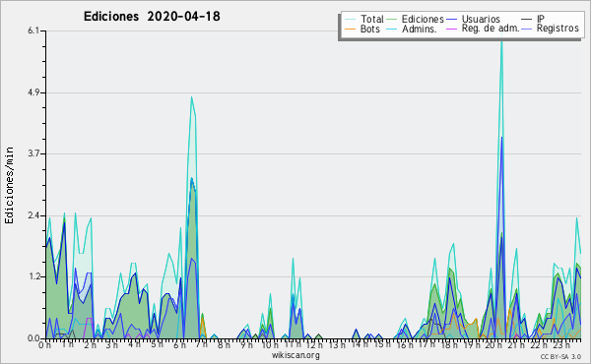Click the y-axis value 4.9
The height and width of the screenshot is (364, 591).
tap(33, 92)
